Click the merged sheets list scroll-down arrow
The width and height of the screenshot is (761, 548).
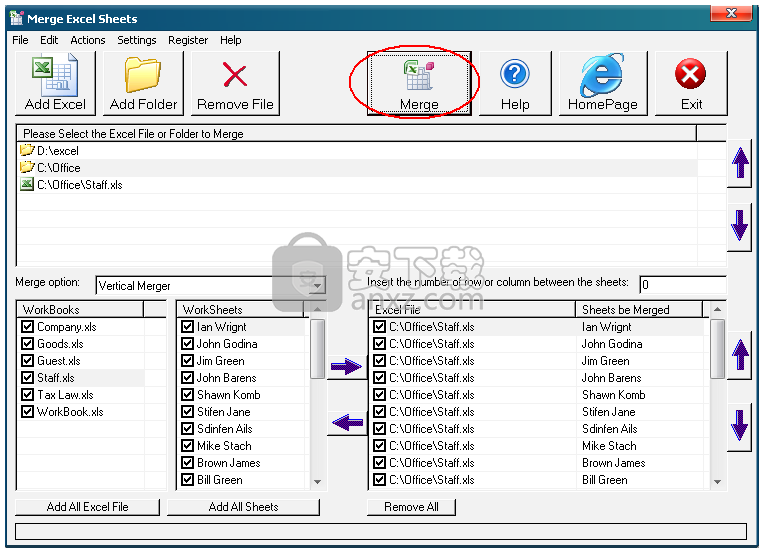pyautogui.click(x=717, y=482)
